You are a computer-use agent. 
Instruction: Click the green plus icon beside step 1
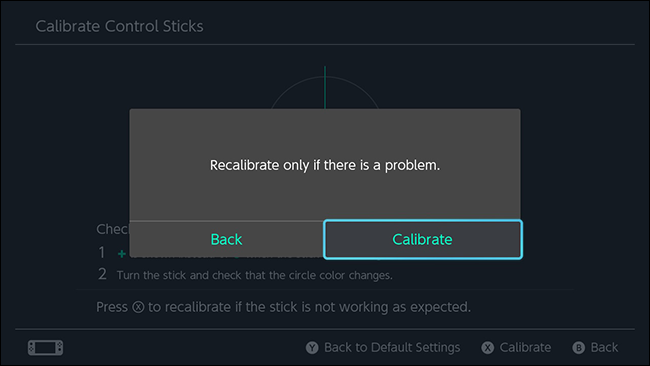121,253
